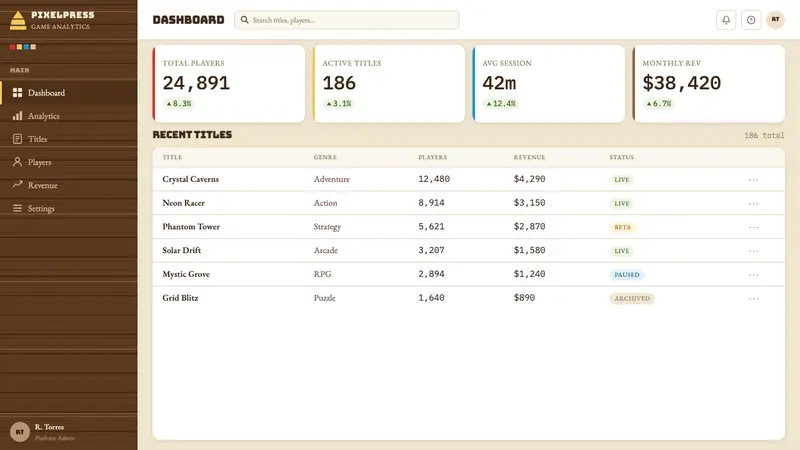Click the PixelPress pyramid logo
Image resolution: width=800 pixels, height=450 pixels.
(18, 20)
